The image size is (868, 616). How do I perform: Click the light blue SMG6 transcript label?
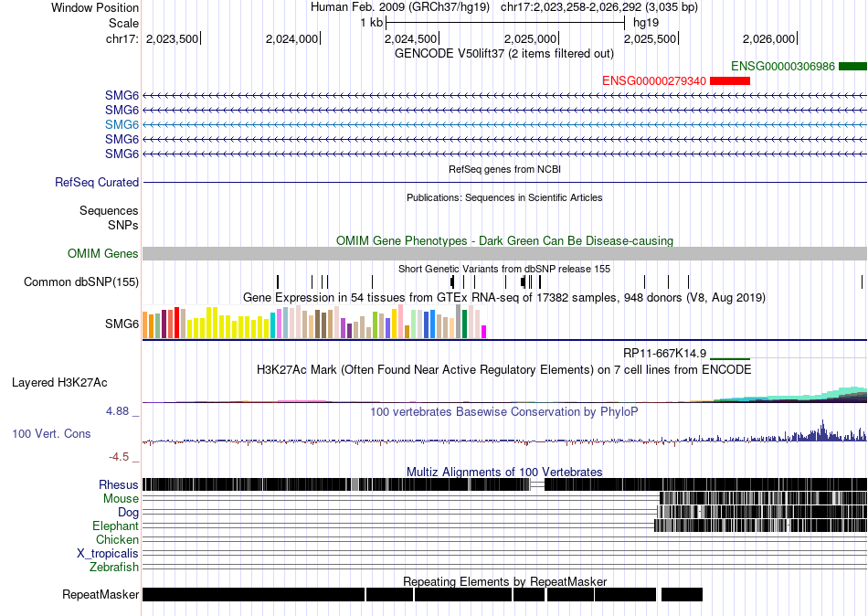[122, 124]
